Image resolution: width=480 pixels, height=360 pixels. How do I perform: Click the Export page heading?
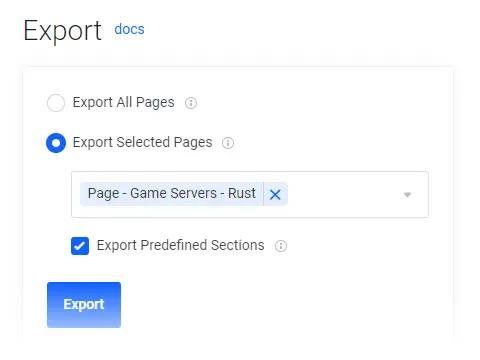[63, 31]
